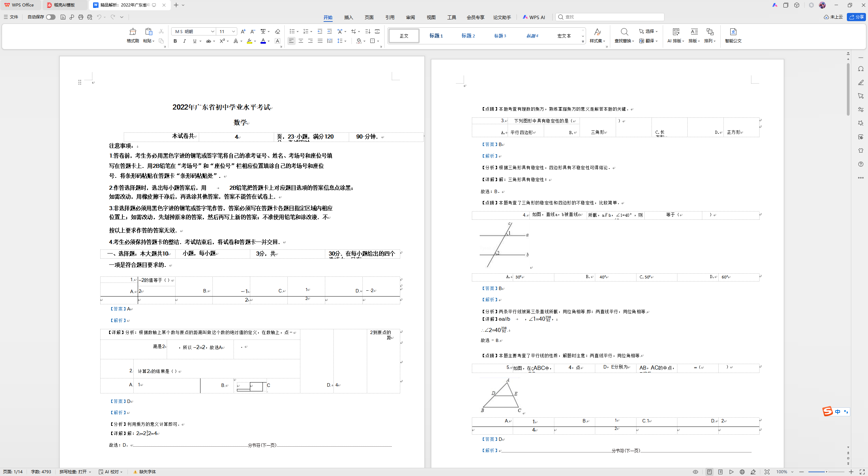This screenshot has width=868, height=476.
Task: Enable center text alignment
Action: pyautogui.click(x=301, y=41)
